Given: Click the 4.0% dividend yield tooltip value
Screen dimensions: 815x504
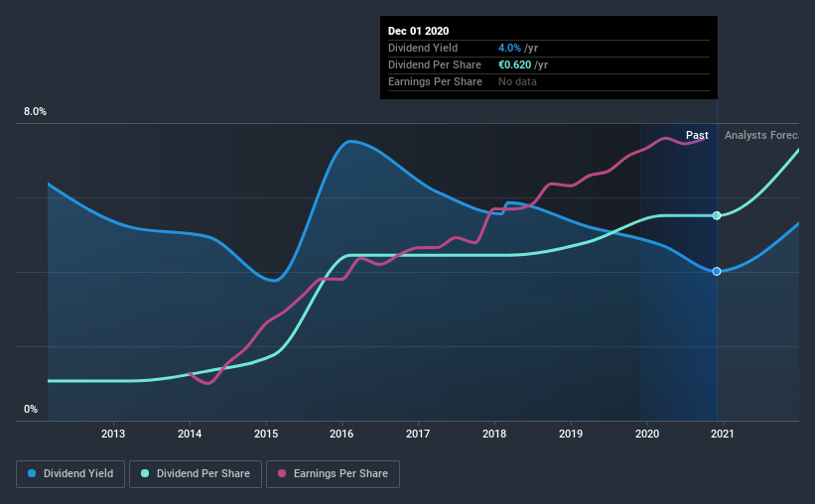Looking at the screenshot, I should pyautogui.click(x=509, y=48).
